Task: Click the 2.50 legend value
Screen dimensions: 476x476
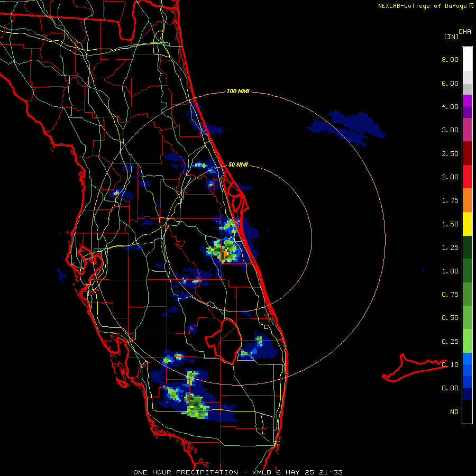Action: 450,153
